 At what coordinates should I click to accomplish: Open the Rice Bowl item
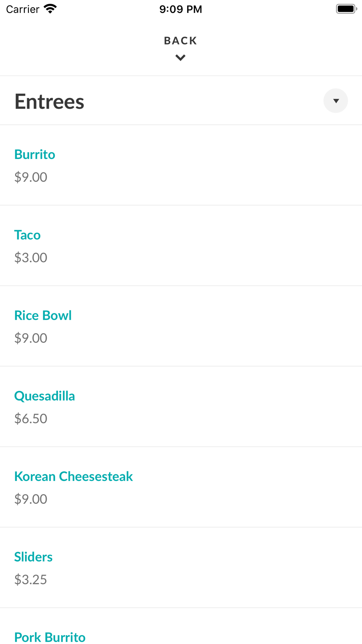43,315
